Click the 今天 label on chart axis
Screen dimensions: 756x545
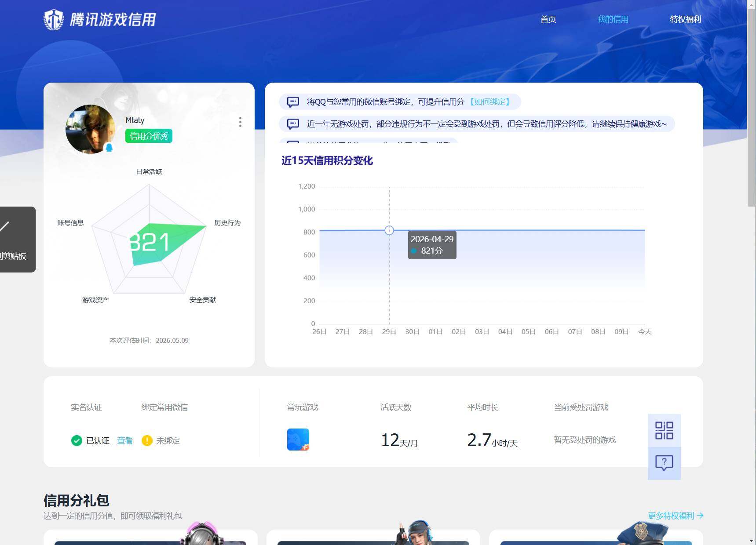645,331
